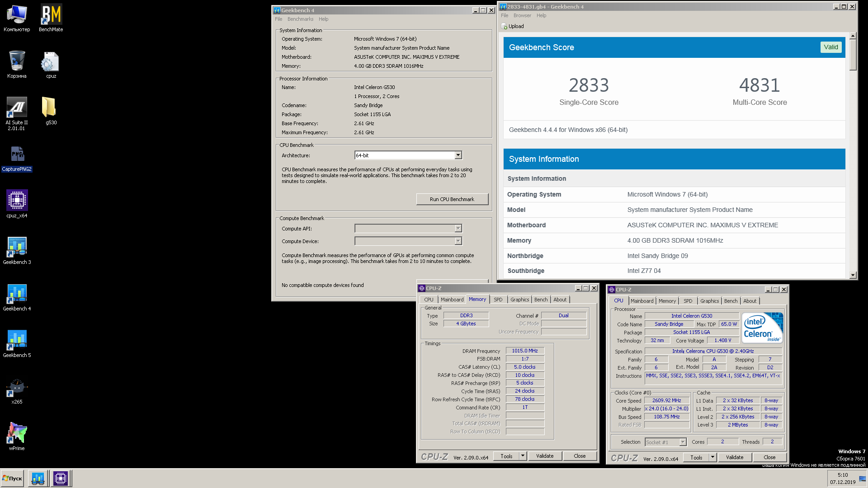This screenshot has width=868, height=488.
Task: Click the Memory CPU-Z window title icon
Action: click(x=422, y=288)
